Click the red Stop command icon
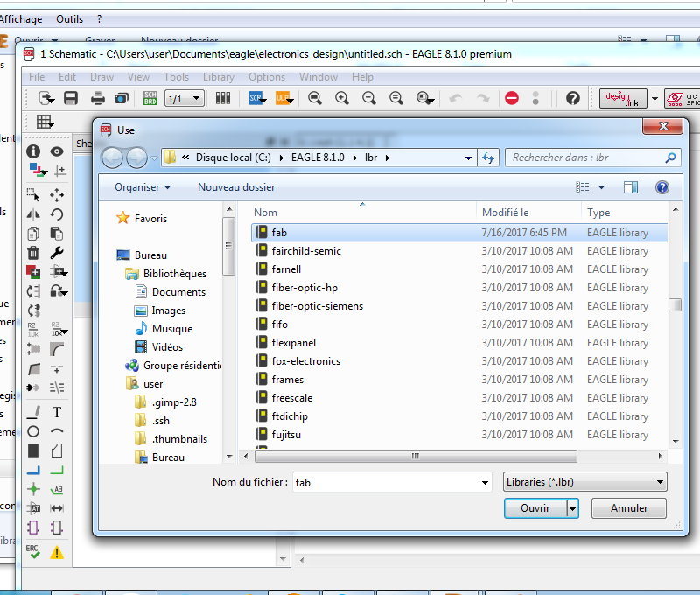700x595 pixels. pos(512,98)
